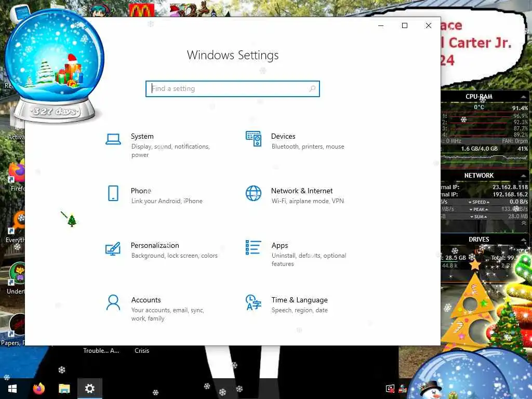Click the 91.4% CPU usage value
The height and width of the screenshot is (399, 532).
pyautogui.click(x=520, y=108)
